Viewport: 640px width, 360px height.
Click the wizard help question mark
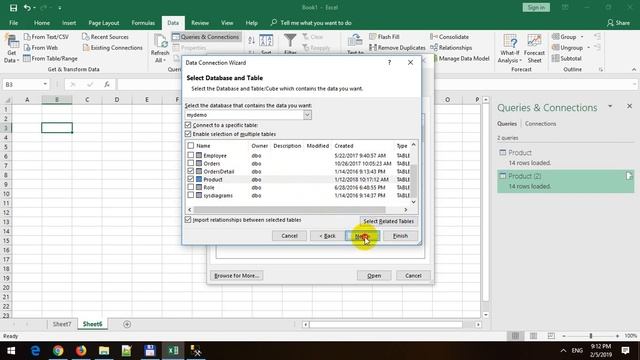coord(389,62)
